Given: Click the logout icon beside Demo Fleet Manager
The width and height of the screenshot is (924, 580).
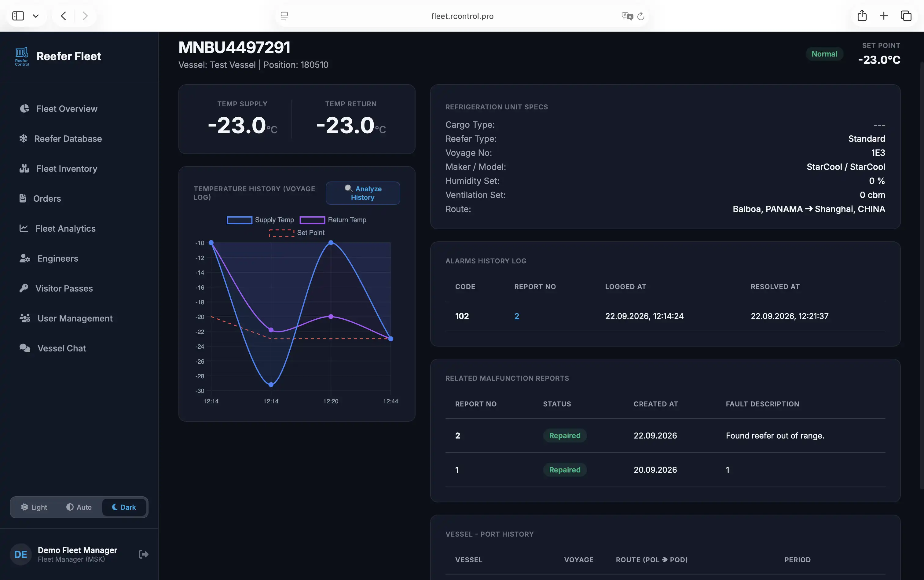Looking at the screenshot, I should pyautogui.click(x=143, y=554).
